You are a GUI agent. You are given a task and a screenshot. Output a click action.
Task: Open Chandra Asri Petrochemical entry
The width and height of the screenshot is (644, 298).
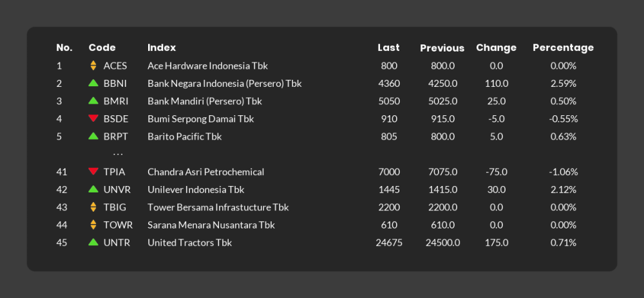(206, 172)
